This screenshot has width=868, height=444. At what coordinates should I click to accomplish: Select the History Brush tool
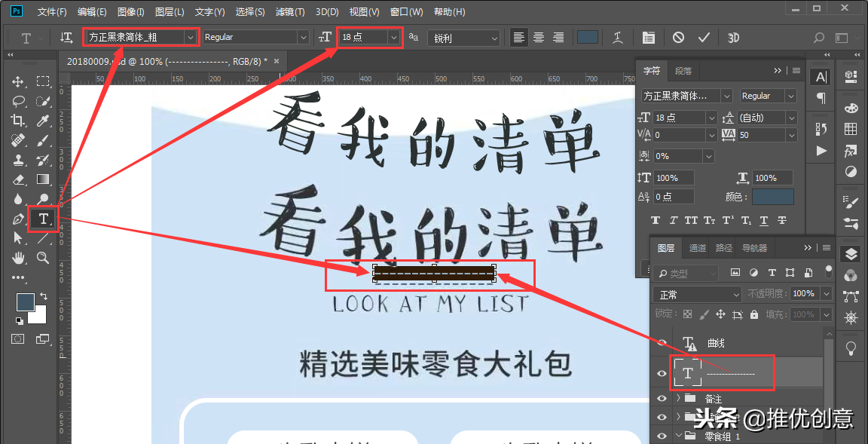(x=43, y=160)
